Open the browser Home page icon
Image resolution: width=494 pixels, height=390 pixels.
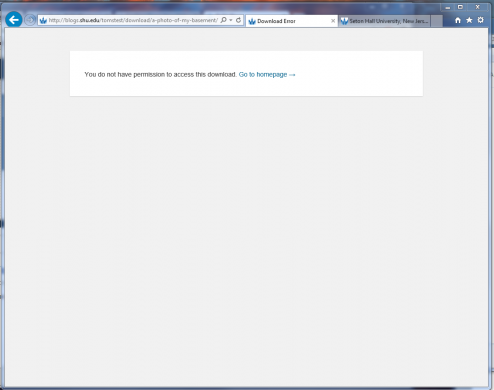(x=458, y=20)
